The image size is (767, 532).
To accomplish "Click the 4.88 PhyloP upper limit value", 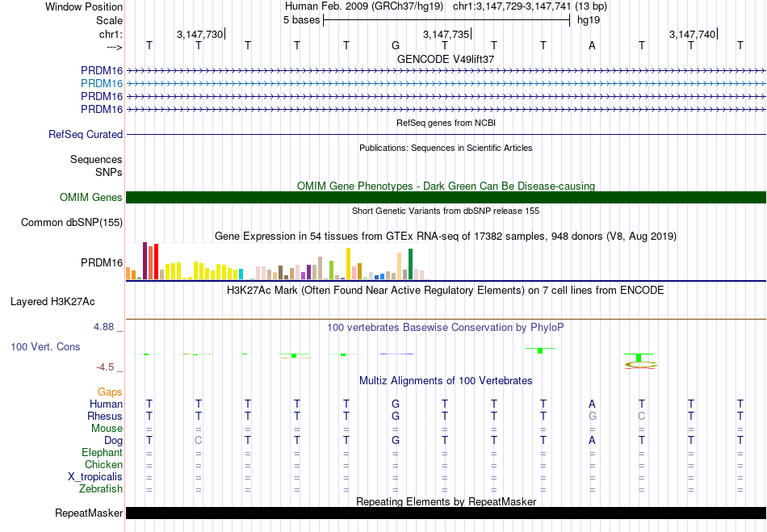I will pos(103,327).
